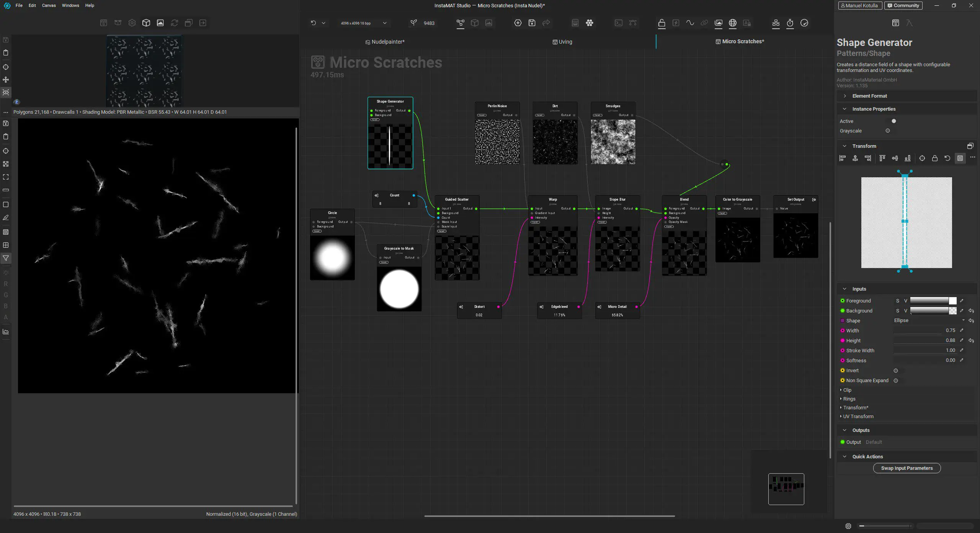The height and width of the screenshot is (533, 980).
Task: Click the globe icon in graph toolbar
Action: click(732, 23)
